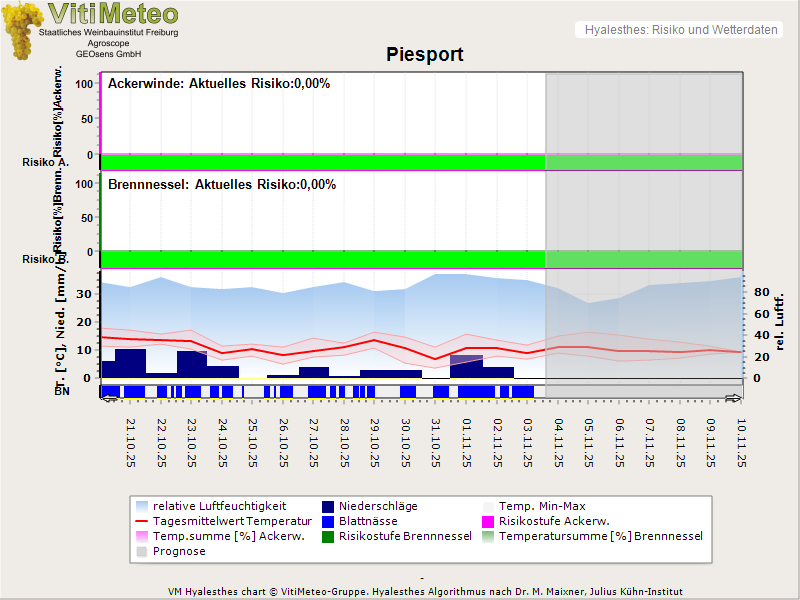
Task: Click the Risikostufe Ackerw. magenta legend icon
Action: [489, 521]
